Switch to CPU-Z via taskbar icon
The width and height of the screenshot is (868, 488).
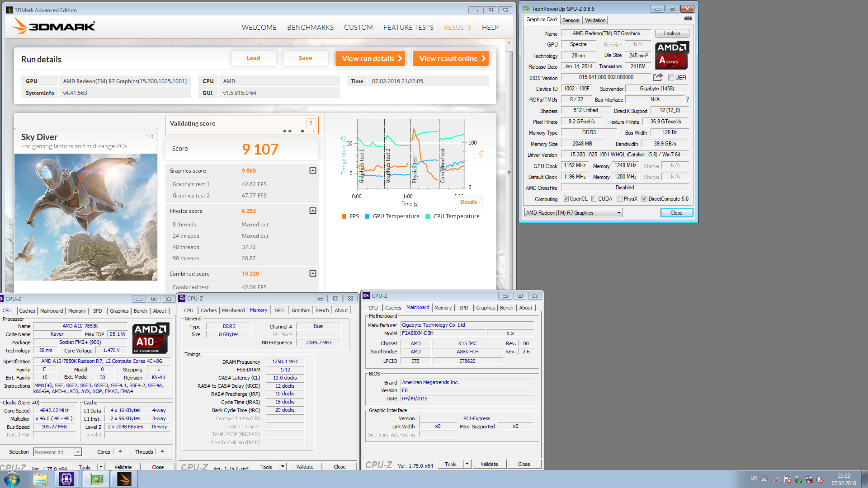(x=66, y=479)
